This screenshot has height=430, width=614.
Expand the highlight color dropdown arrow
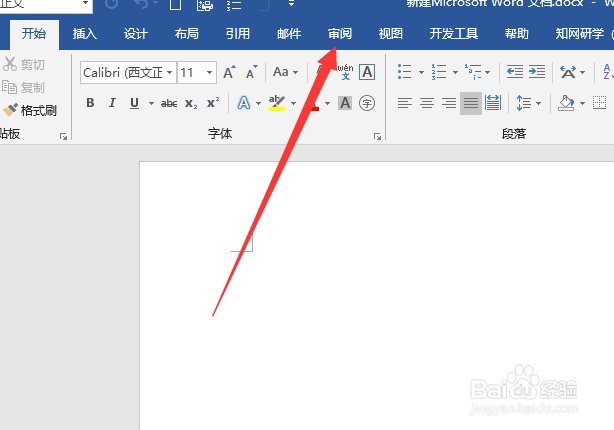point(293,104)
